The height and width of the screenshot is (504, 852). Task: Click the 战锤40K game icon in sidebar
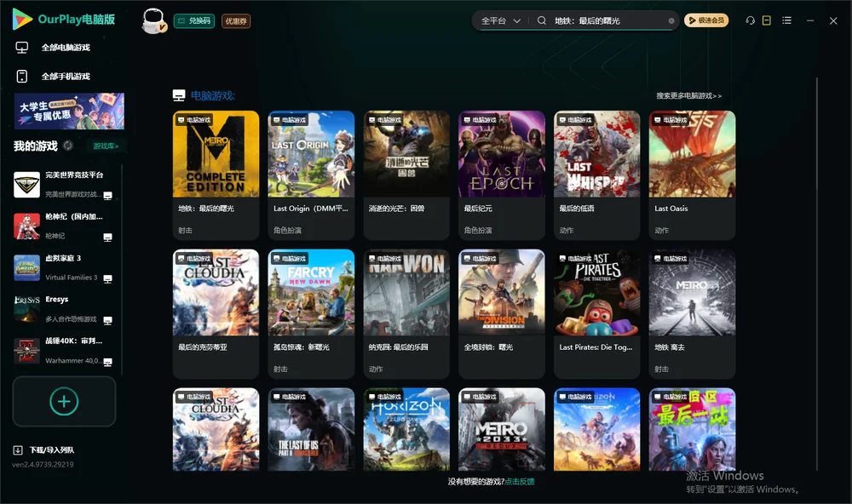(x=26, y=351)
